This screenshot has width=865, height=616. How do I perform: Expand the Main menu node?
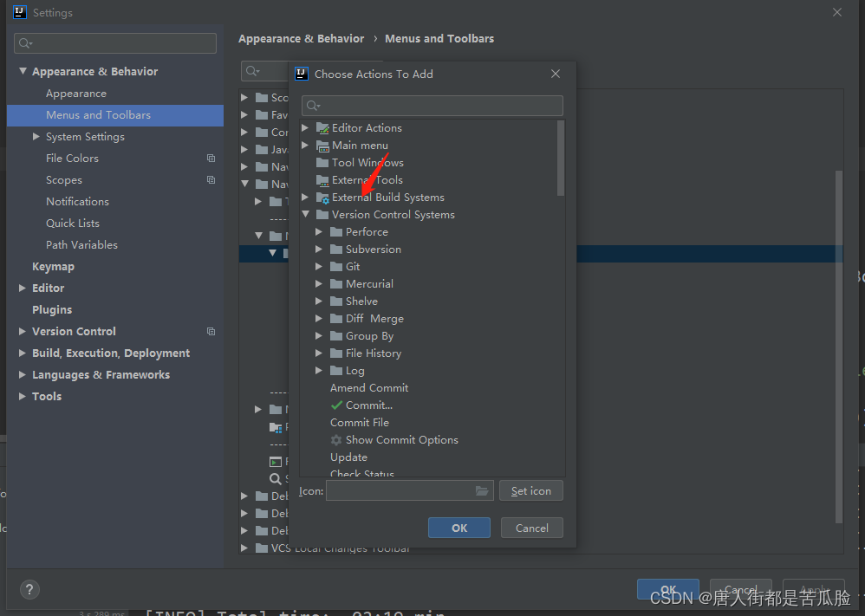pyautogui.click(x=305, y=145)
